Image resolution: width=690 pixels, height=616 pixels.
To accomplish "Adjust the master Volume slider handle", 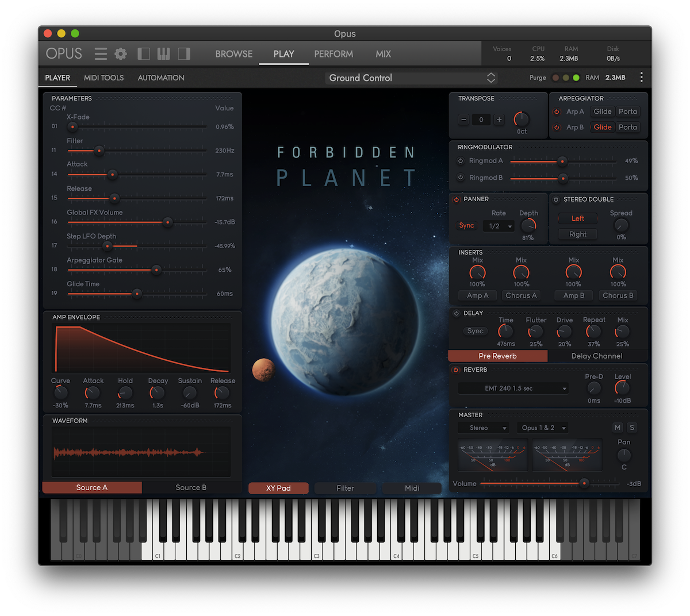I will (584, 483).
